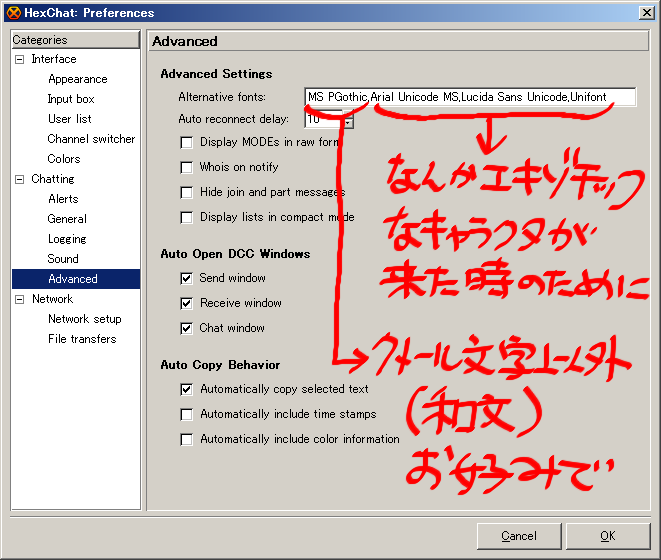
Task: Open the Logging settings page
Action: click(x=67, y=239)
